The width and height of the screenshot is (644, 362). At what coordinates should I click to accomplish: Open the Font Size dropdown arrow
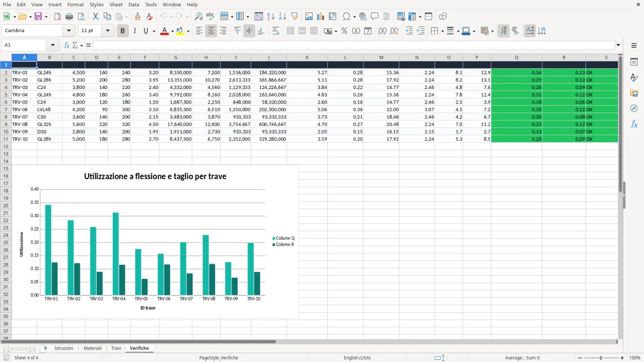108,31
